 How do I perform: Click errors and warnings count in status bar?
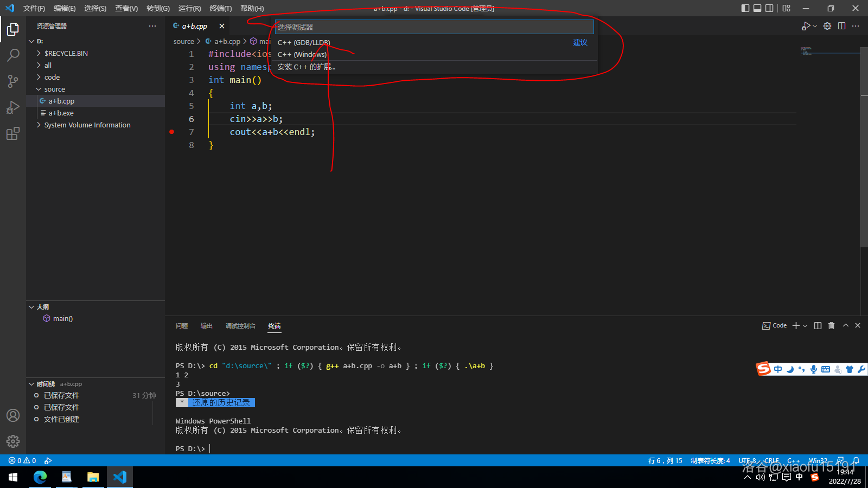click(x=22, y=460)
